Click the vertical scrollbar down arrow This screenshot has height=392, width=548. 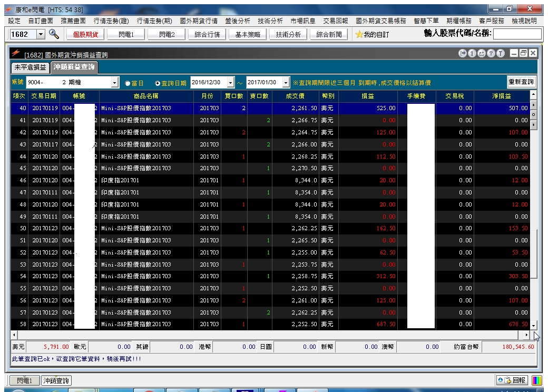[x=533, y=326]
